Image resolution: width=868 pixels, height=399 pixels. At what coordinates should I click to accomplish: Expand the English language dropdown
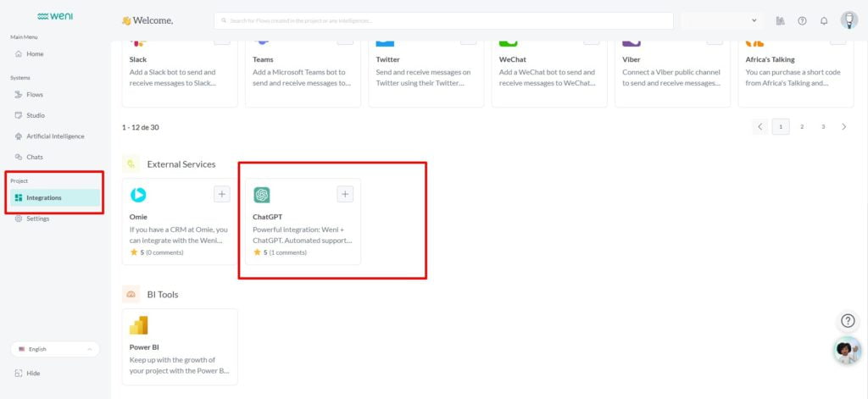tap(55, 349)
